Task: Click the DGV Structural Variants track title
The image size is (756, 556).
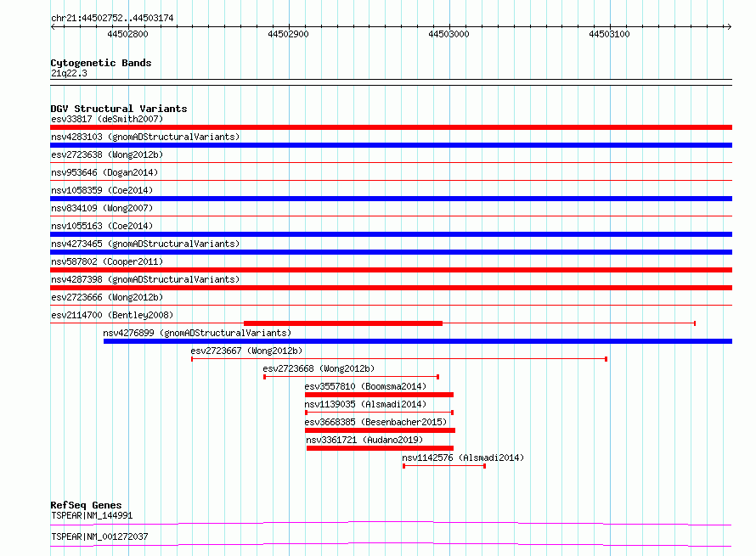Action: tap(119, 109)
